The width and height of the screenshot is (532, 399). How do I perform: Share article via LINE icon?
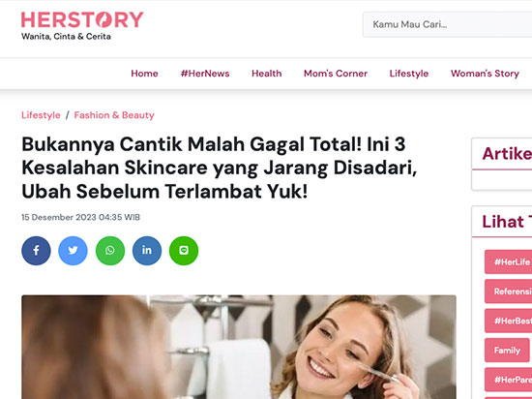pyautogui.click(x=184, y=251)
